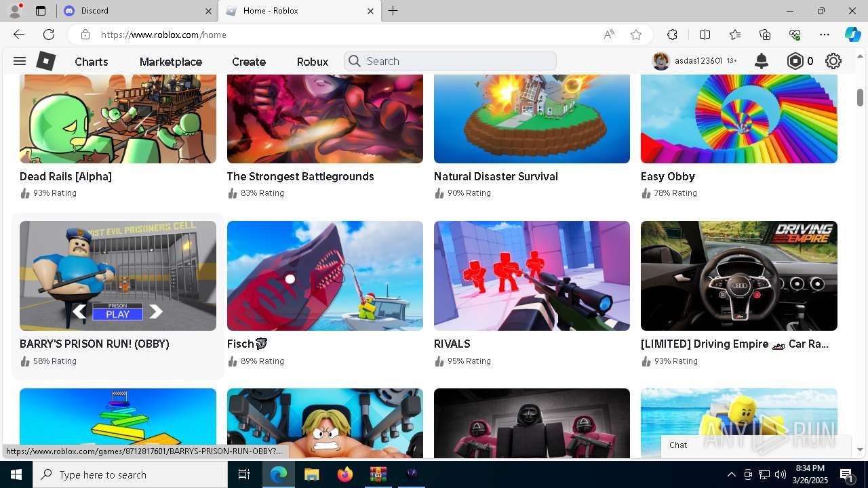This screenshot has height=488, width=868.
Task: Open Edge tab actions menu icon
Action: [41, 11]
